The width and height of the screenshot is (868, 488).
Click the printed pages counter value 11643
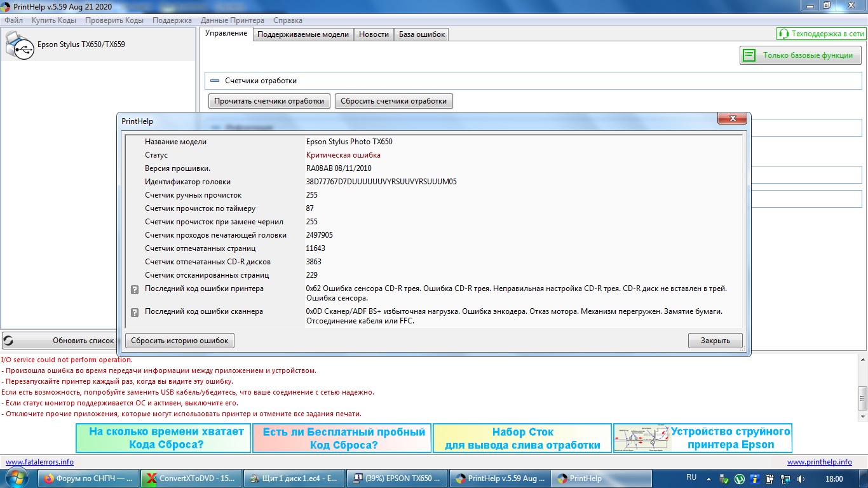tap(316, 248)
